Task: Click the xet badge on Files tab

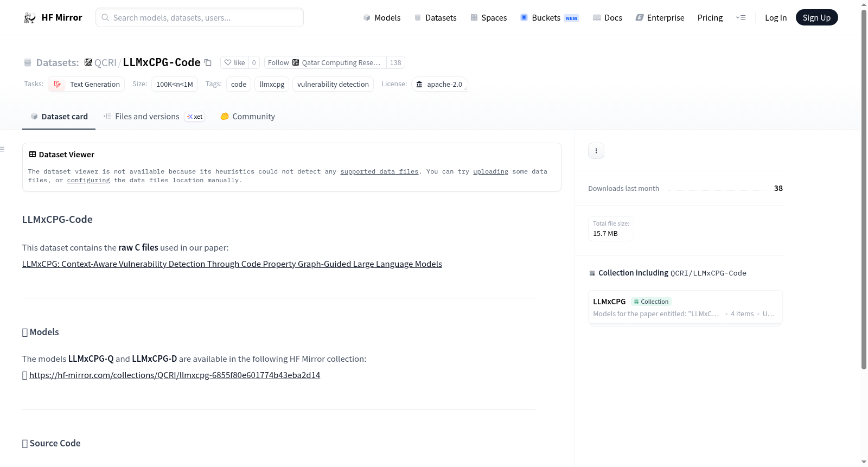Action: coord(195,117)
